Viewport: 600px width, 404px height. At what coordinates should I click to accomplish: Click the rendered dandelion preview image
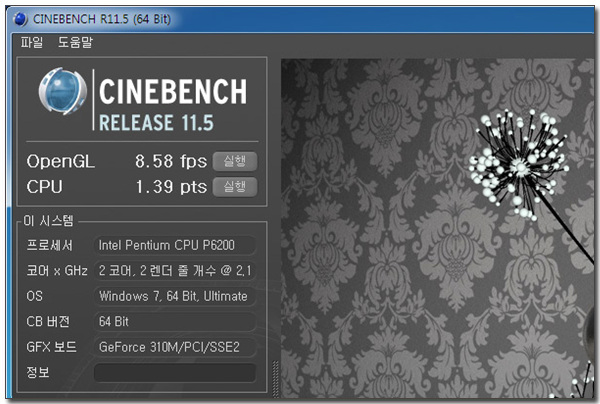[438, 228]
